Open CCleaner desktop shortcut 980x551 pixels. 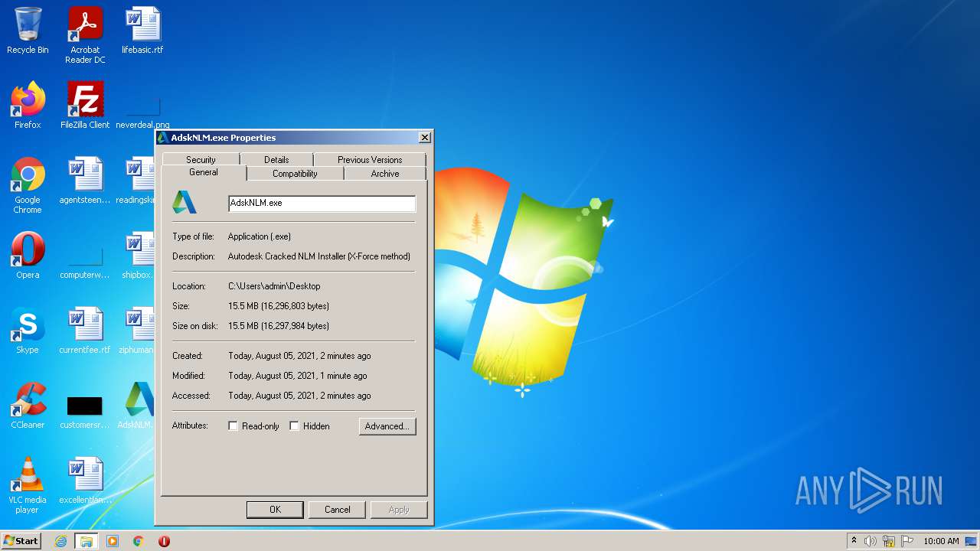28,406
